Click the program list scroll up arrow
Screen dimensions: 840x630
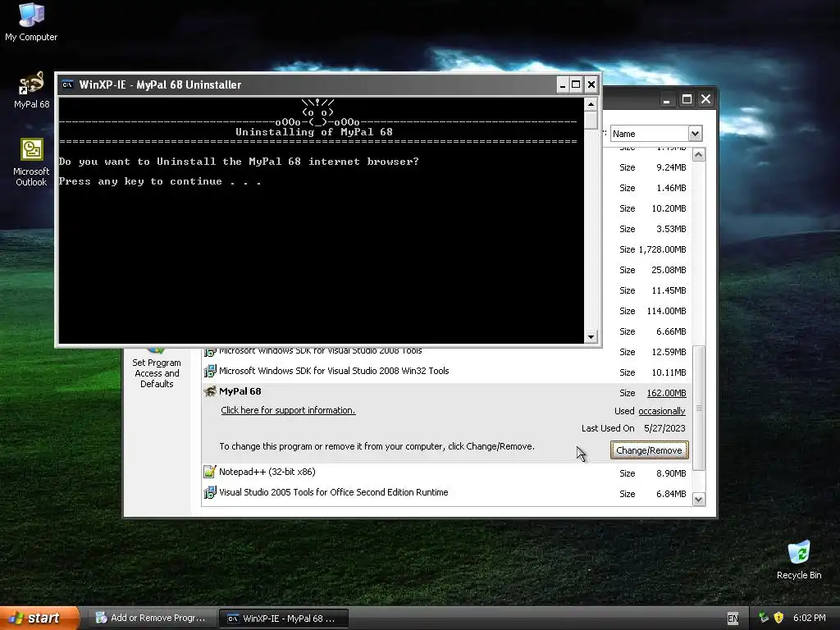(x=699, y=155)
